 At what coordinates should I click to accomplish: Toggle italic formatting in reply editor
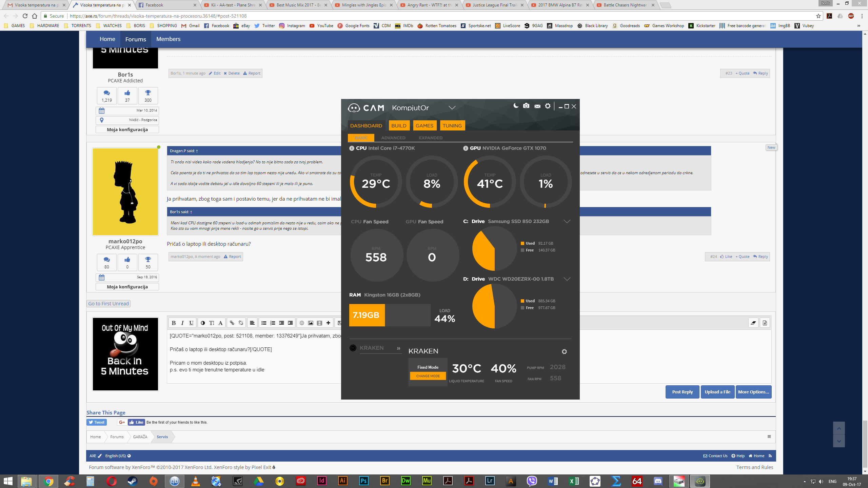coord(182,323)
